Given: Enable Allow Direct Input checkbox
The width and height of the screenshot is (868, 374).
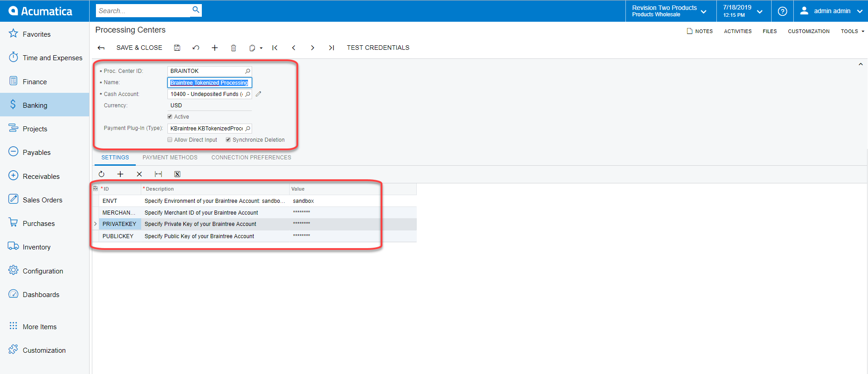Looking at the screenshot, I should [170, 140].
